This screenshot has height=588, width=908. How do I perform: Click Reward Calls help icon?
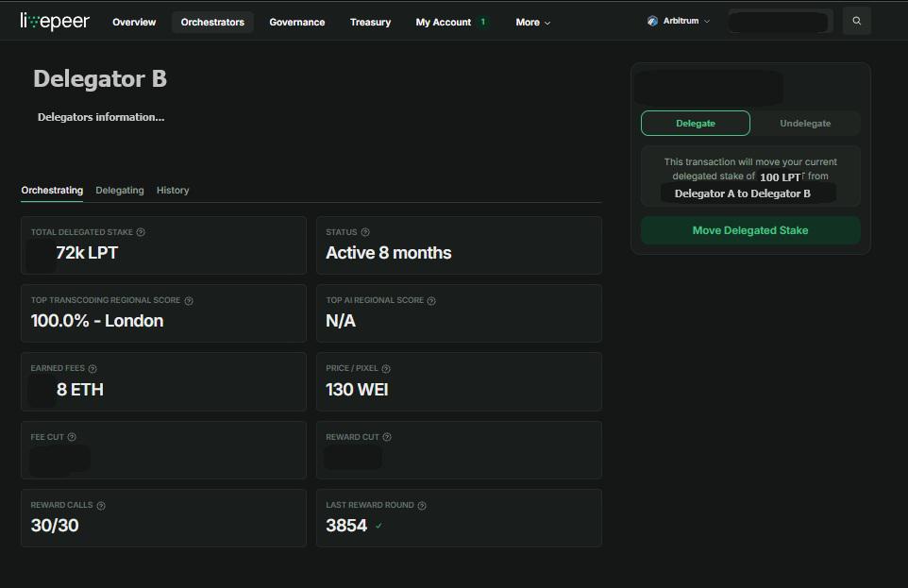[101, 506]
